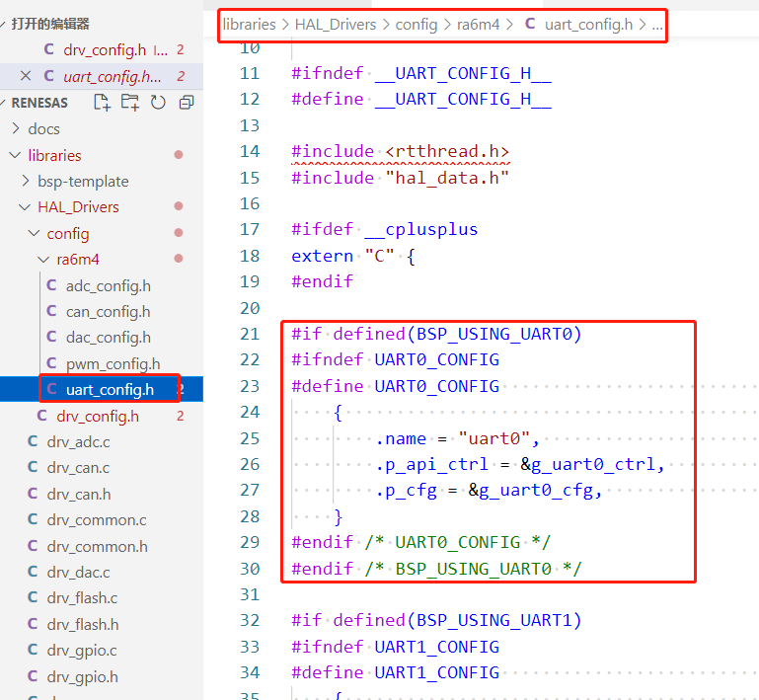Click the C icon in breadcrumb for uart_config.h

530,24
